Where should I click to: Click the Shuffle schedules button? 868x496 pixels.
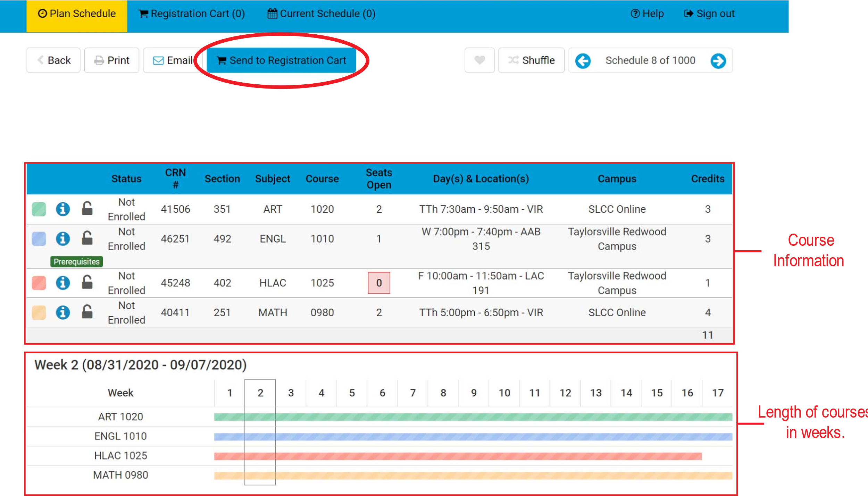pyautogui.click(x=532, y=60)
